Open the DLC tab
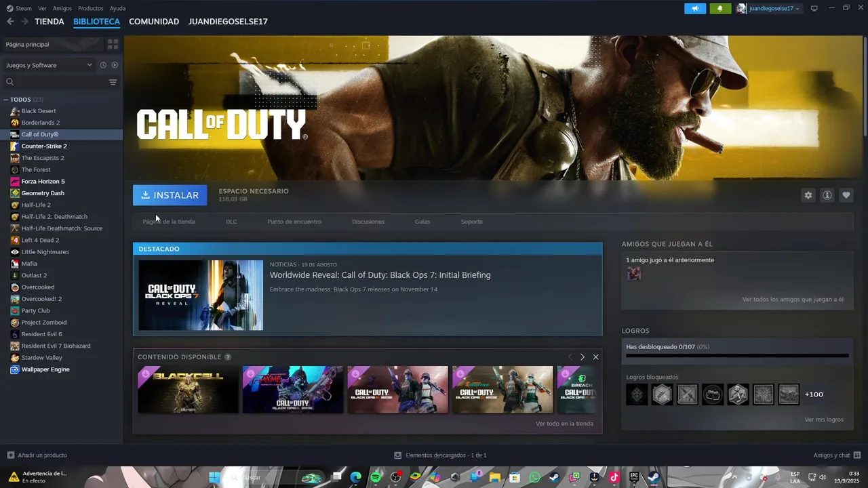868x488 pixels. (231, 222)
